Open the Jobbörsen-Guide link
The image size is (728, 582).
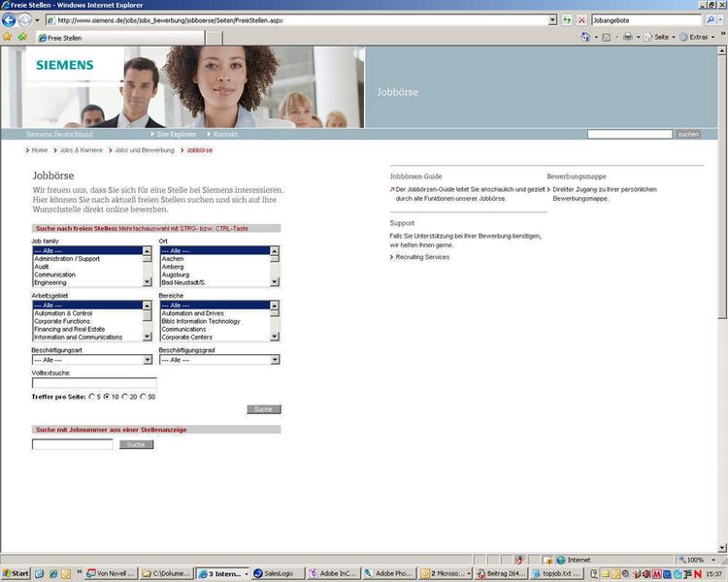tap(470, 194)
